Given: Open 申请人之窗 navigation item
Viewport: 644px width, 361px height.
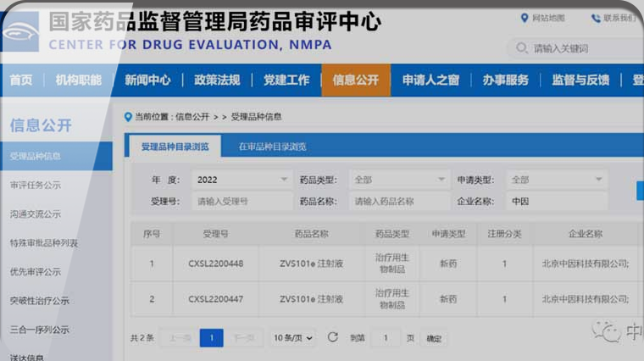Looking at the screenshot, I should [x=430, y=81].
